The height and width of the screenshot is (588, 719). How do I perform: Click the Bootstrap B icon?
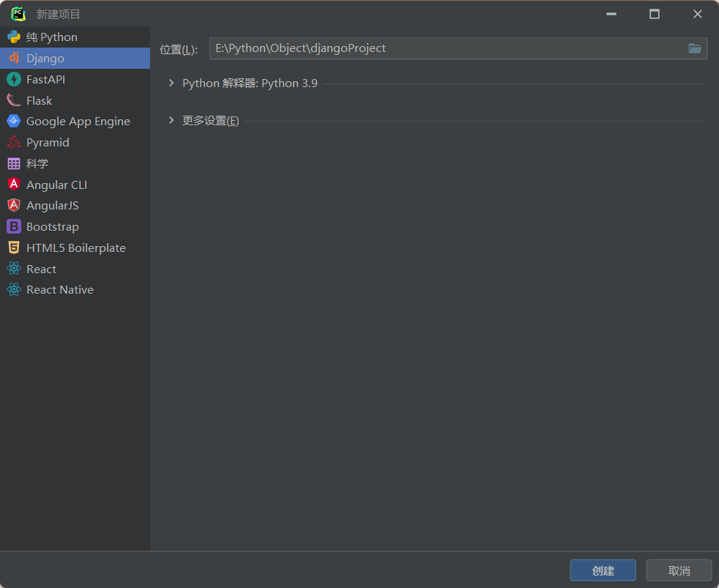(x=14, y=226)
